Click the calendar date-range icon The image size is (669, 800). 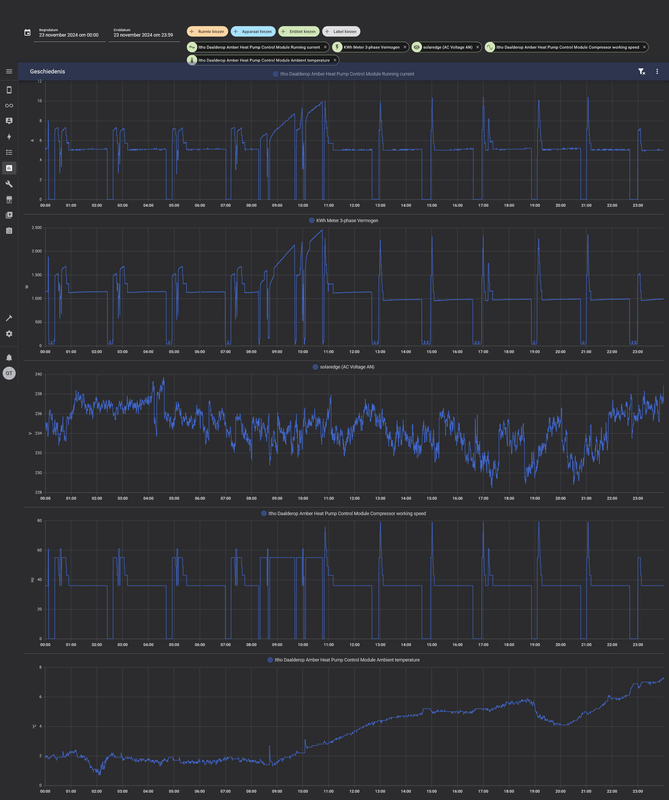[28, 33]
